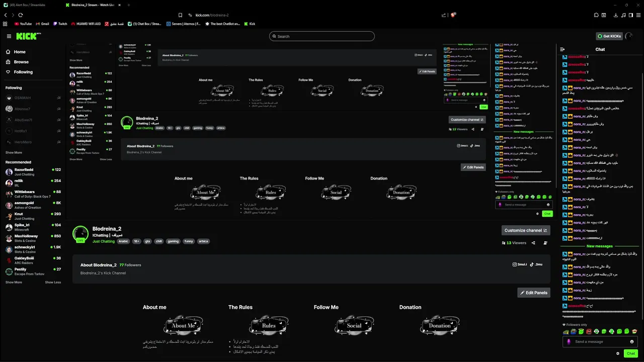Open rellik IRL channel

click(33, 183)
